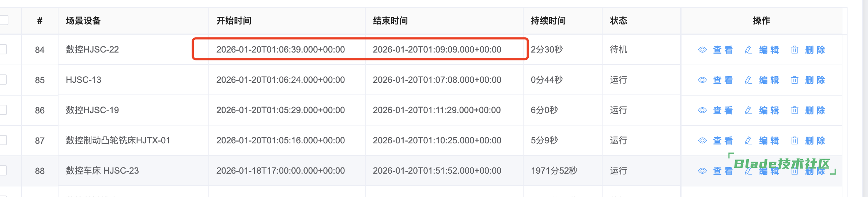Open 查看 link for 数控HJSC-19
The width and height of the screenshot is (868, 197).
[723, 110]
